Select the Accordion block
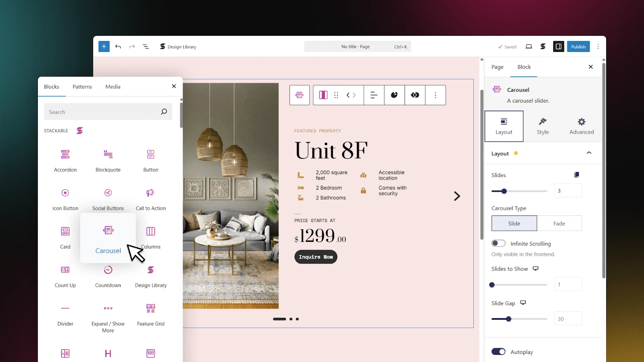Viewport: 644px width, 362px height. point(65,160)
